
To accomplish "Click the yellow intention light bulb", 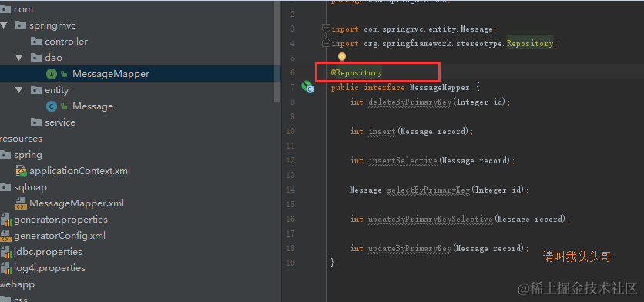I will 342,57.
